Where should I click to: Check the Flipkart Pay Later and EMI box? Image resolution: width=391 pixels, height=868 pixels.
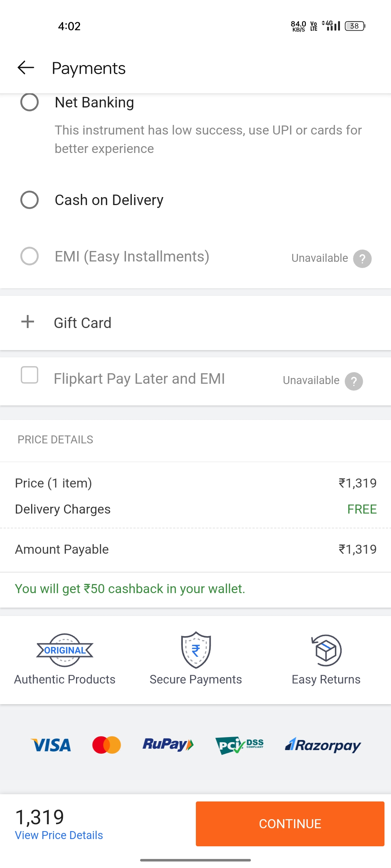pos(30,375)
